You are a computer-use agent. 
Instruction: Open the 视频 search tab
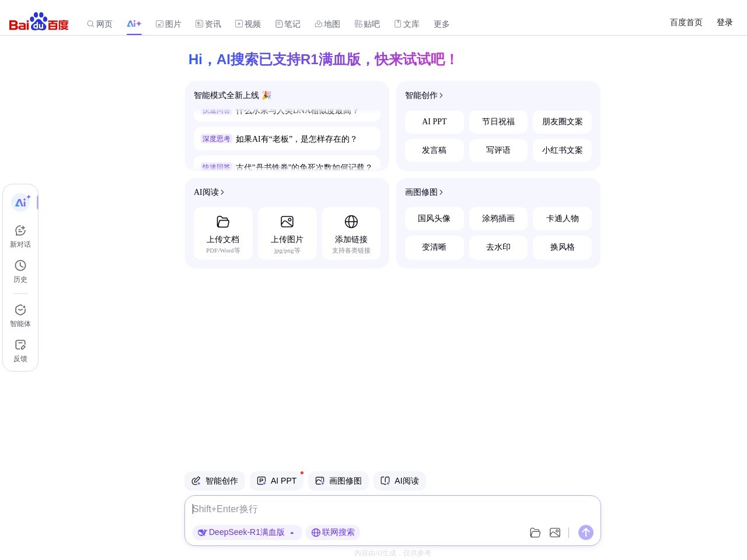[248, 24]
